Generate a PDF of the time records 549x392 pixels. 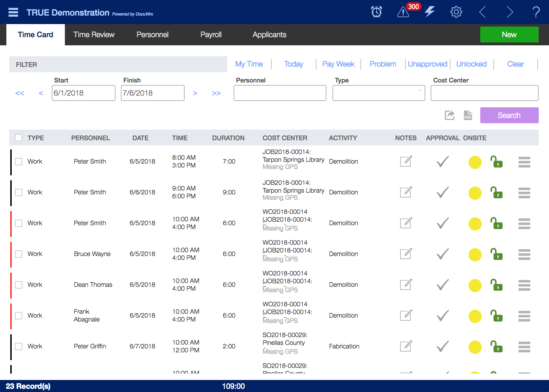(467, 115)
